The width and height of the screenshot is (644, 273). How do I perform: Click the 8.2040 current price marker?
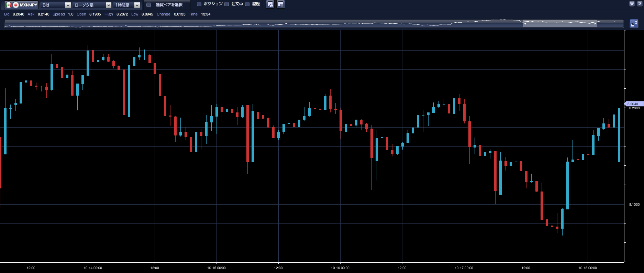pyautogui.click(x=633, y=104)
